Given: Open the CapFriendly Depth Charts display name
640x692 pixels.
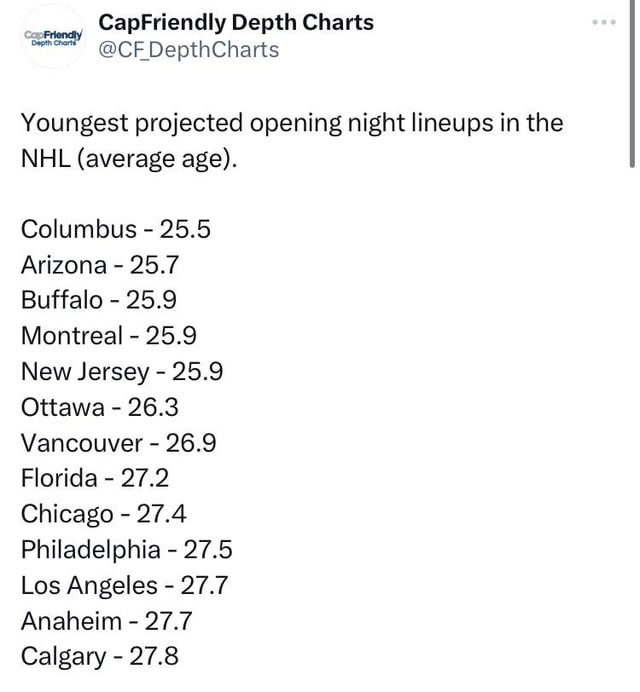Looking at the screenshot, I should tap(236, 22).
